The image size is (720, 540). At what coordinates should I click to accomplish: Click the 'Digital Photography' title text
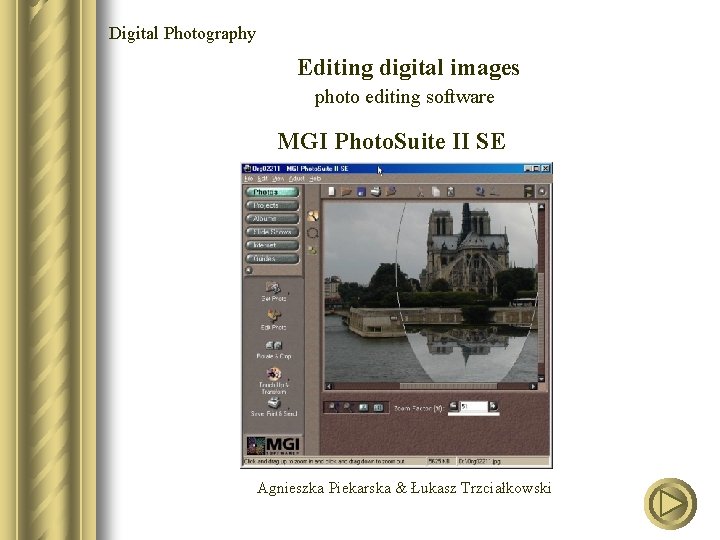tap(182, 34)
